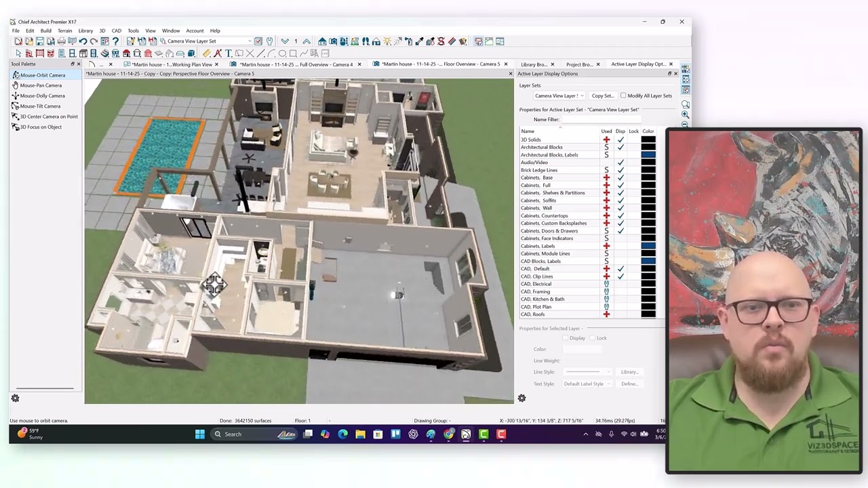Select 3D Focus on Object tool
Screen dimensions: 868x488
(x=41, y=127)
